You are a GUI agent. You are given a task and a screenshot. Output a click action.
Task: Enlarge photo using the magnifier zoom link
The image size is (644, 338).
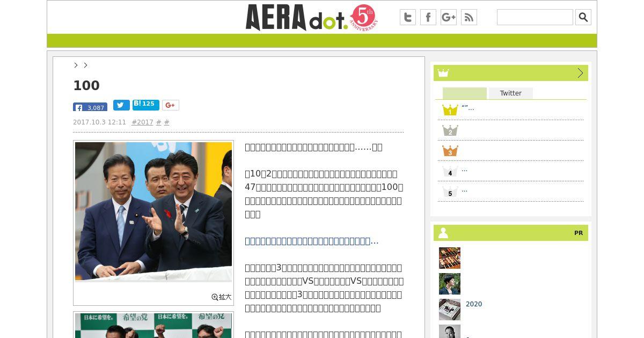click(222, 297)
